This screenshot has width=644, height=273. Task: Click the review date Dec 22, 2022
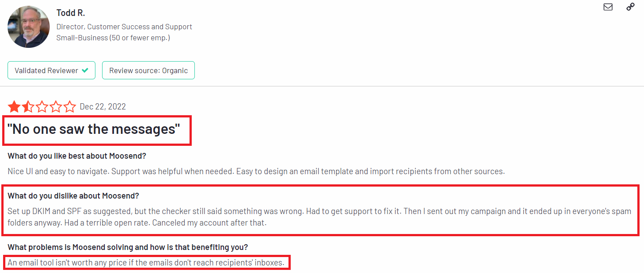pos(103,107)
